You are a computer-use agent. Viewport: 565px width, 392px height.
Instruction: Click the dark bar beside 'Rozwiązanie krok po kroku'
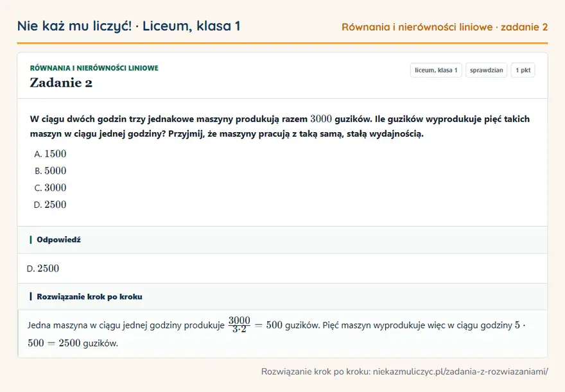(31, 296)
